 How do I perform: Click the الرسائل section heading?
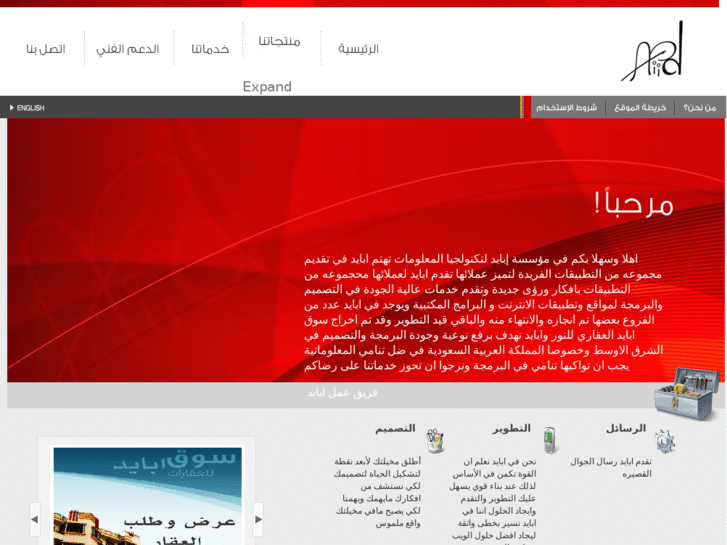[626, 428]
